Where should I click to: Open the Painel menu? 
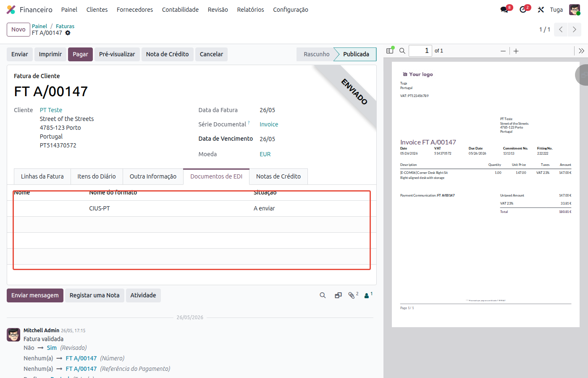69,10
